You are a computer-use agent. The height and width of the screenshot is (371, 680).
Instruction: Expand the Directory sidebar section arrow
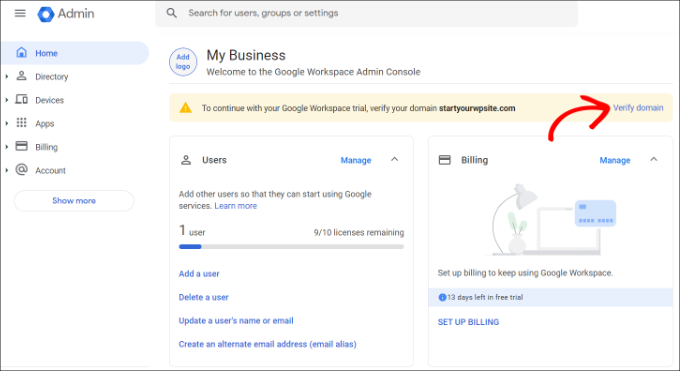(x=7, y=76)
